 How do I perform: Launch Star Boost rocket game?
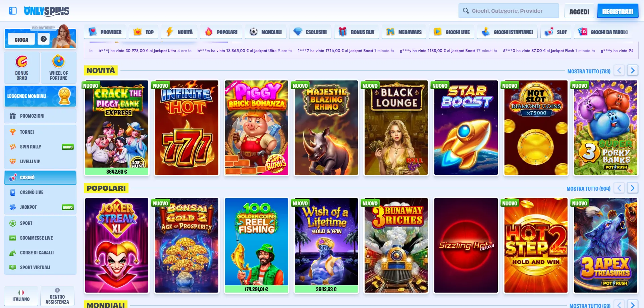pyautogui.click(x=466, y=128)
